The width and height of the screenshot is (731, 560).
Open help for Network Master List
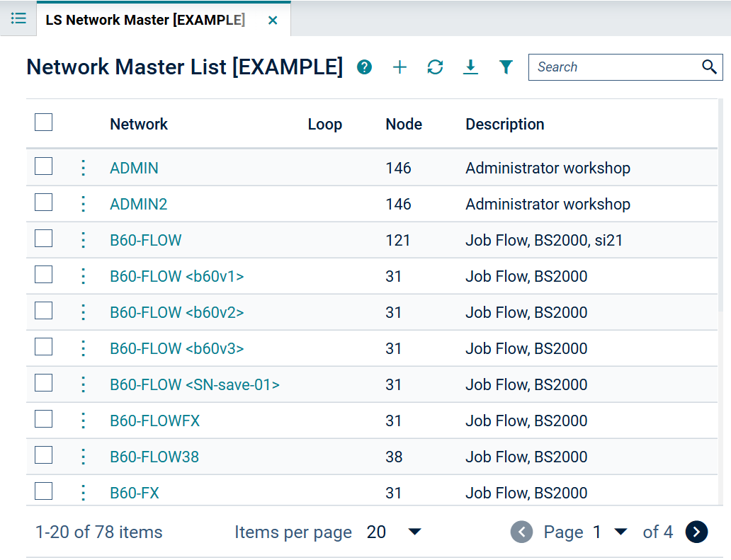[x=364, y=67]
